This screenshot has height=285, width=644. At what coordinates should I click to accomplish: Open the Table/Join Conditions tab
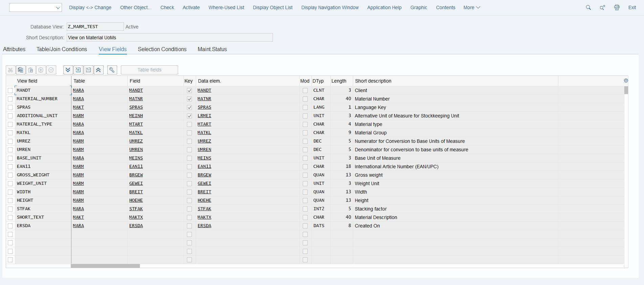click(x=62, y=49)
